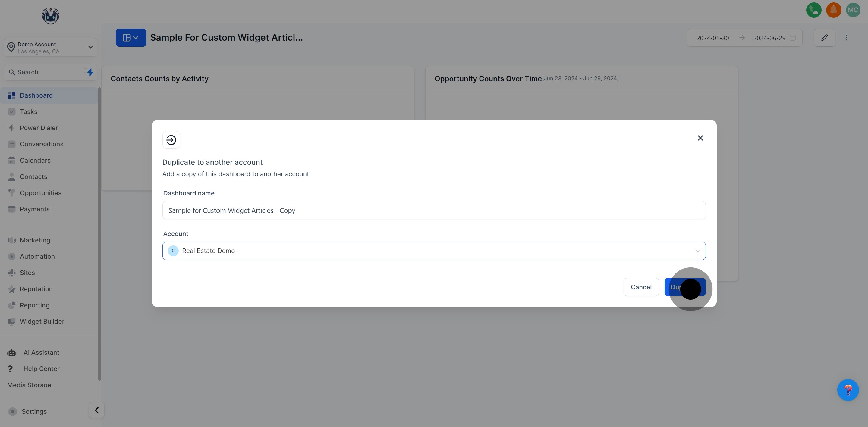Click the lightning bolt quick actions icon
This screenshot has width=868, height=427.
tap(90, 72)
